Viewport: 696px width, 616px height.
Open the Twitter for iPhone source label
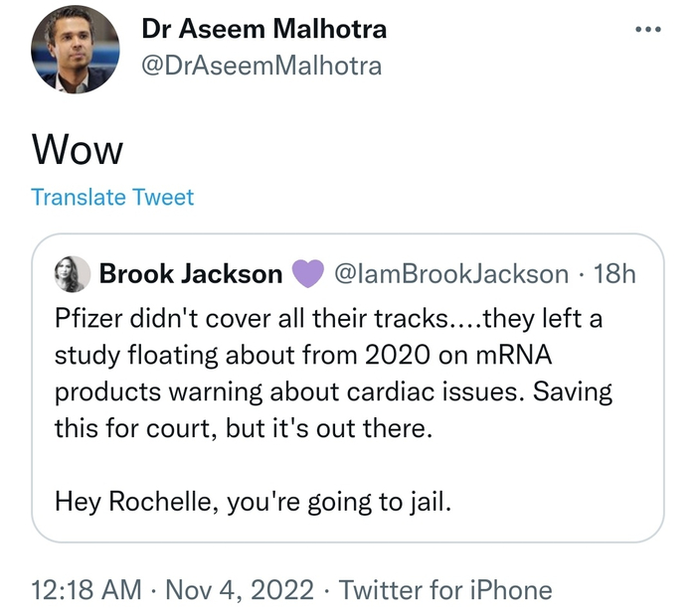[445, 589]
